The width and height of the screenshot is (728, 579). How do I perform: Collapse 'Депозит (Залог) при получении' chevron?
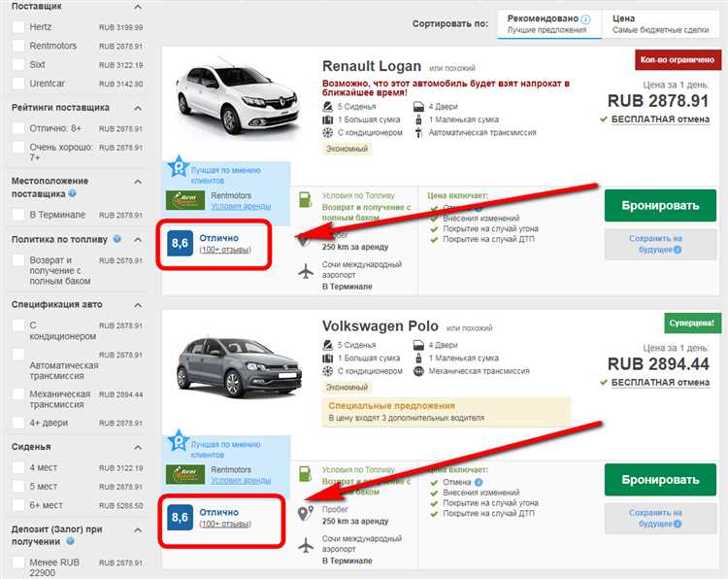click(x=138, y=530)
